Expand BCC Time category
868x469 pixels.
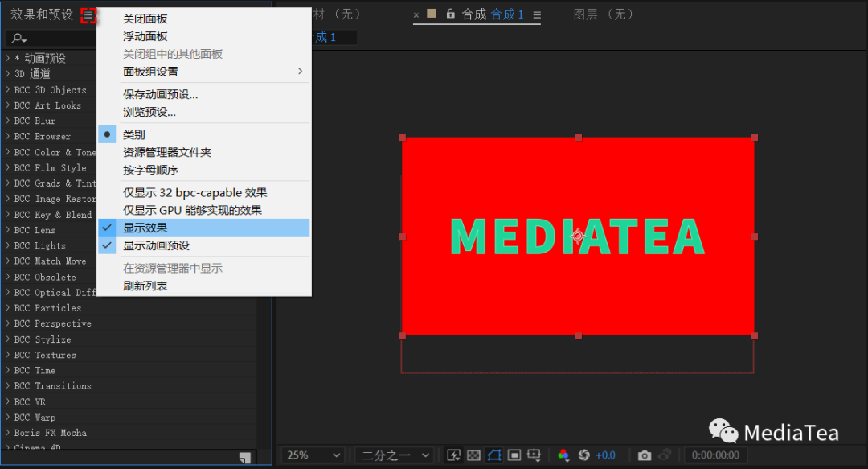click(x=8, y=370)
